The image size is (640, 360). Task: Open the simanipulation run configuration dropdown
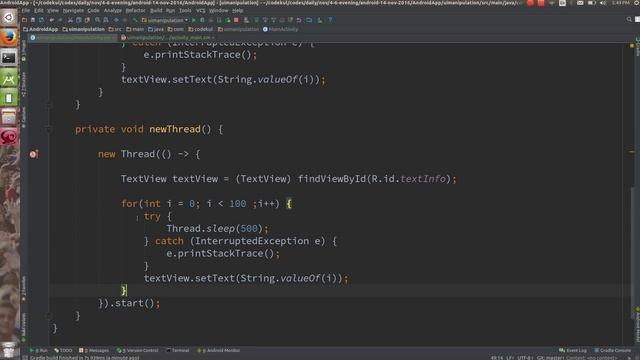pyautogui.click(x=165, y=20)
